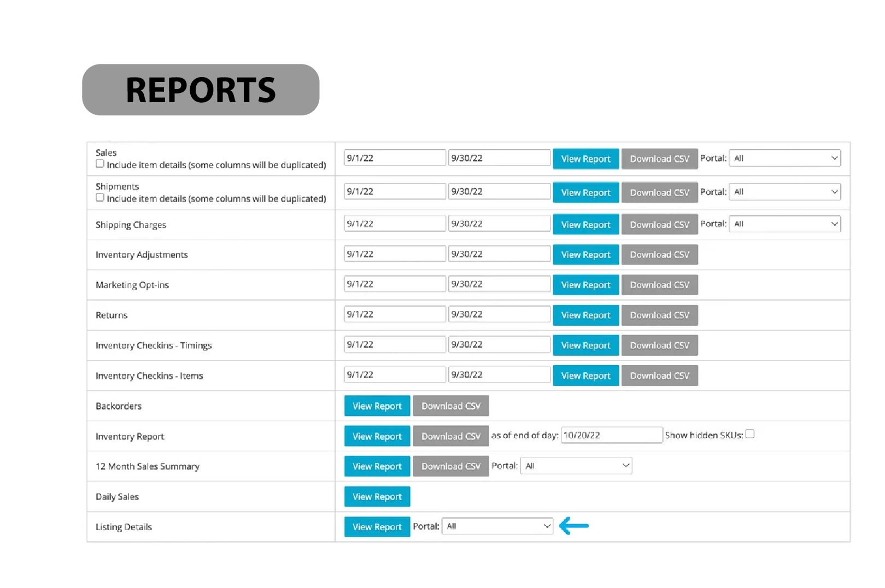Download CSV for 12 Month Sales Summary
The height and width of the screenshot is (588, 885).
pyautogui.click(x=451, y=467)
